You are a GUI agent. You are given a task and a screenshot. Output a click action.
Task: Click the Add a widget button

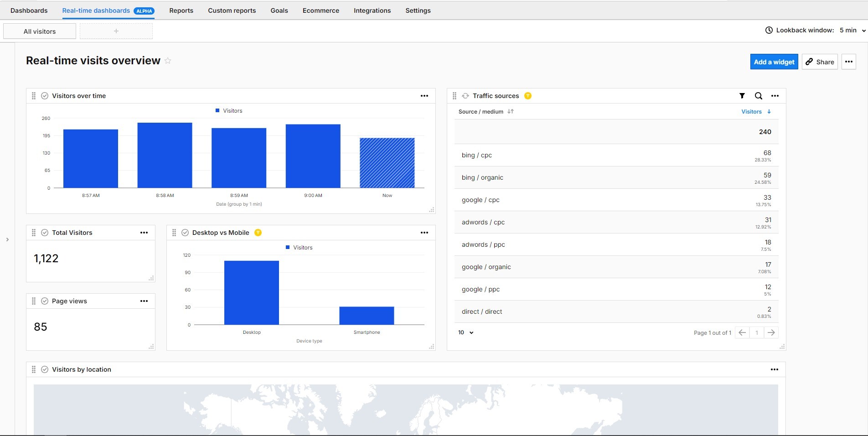[x=774, y=62]
